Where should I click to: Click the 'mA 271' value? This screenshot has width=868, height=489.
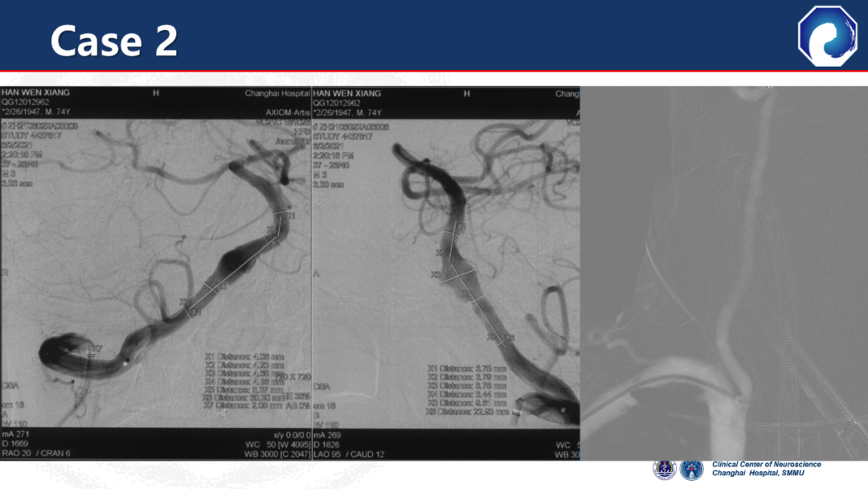pyautogui.click(x=15, y=434)
